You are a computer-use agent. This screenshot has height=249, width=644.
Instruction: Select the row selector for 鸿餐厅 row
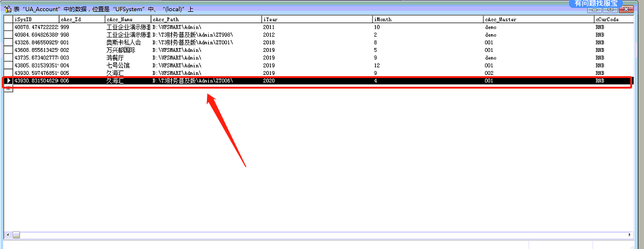[9, 58]
